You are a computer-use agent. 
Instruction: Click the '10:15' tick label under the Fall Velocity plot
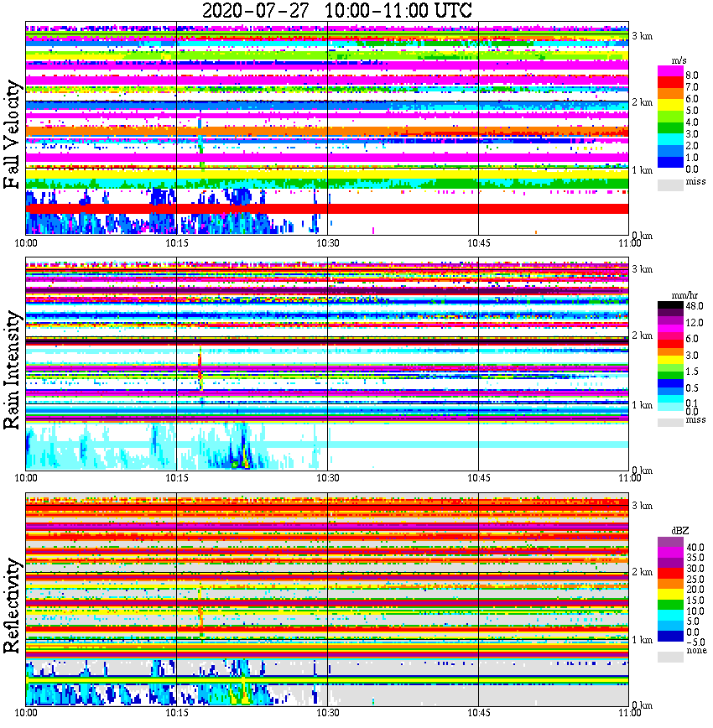point(176,243)
